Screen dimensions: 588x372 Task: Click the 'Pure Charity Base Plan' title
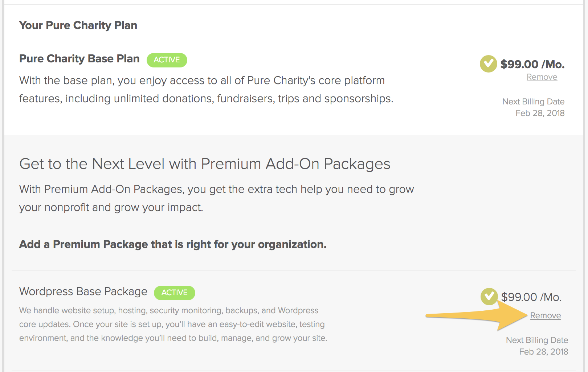point(79,59)
